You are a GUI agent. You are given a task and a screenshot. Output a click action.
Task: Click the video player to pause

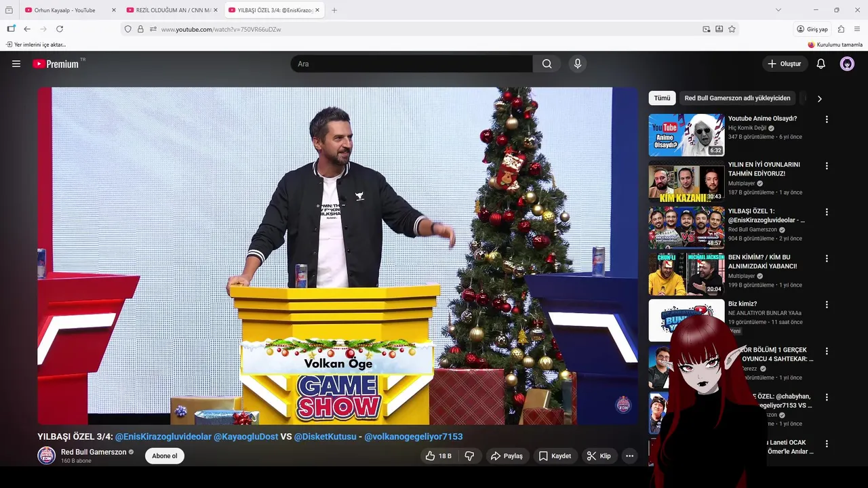tap(338, 256)
